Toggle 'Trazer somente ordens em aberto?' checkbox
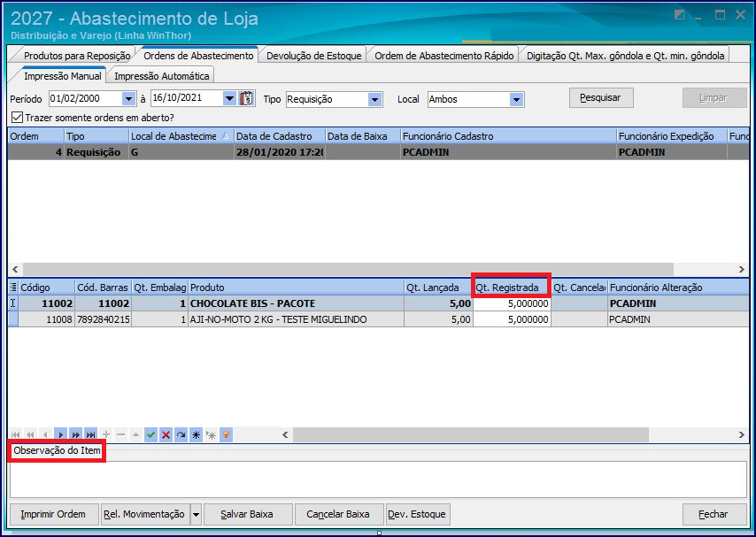 17,118
